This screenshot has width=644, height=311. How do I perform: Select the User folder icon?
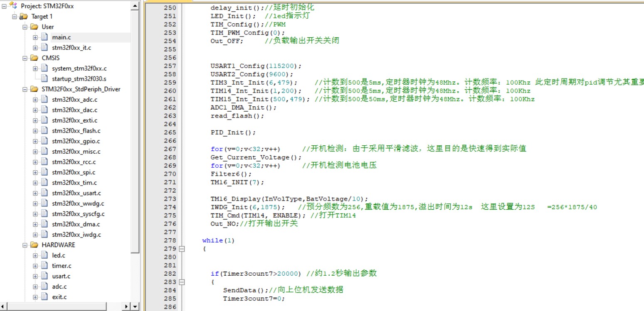(x=34, y=27)
